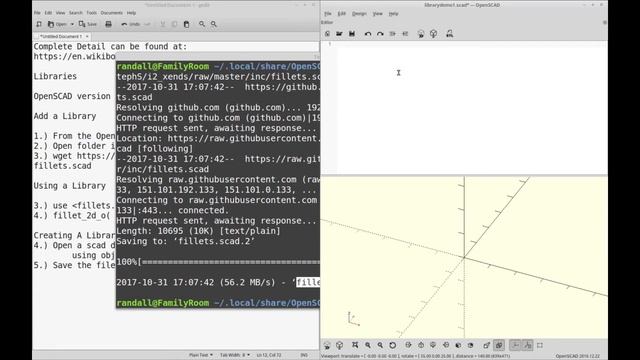Click the Redo arrow in gedit toolbar
The height and width of the screenshot is (360, 640).
[x=147, y=24]
